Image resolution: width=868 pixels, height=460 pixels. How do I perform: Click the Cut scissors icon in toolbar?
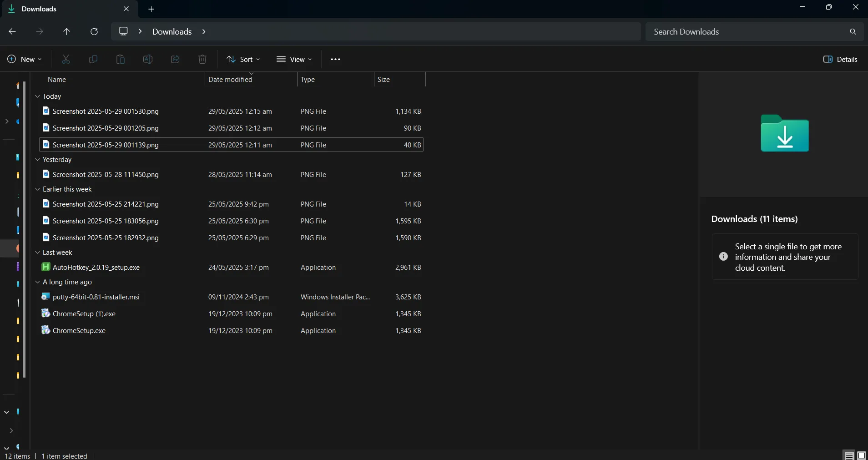click(x=66, y=59)
